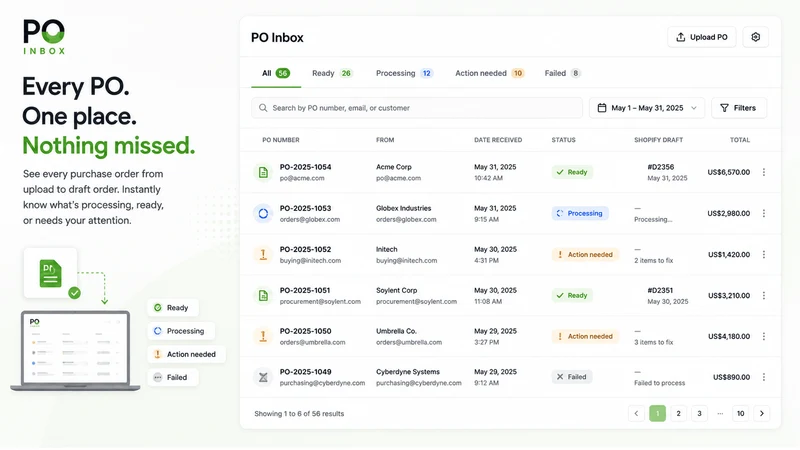Screen dimensions: 800x450
Task: Click the Processing legend chip
Action: [181, 331]
